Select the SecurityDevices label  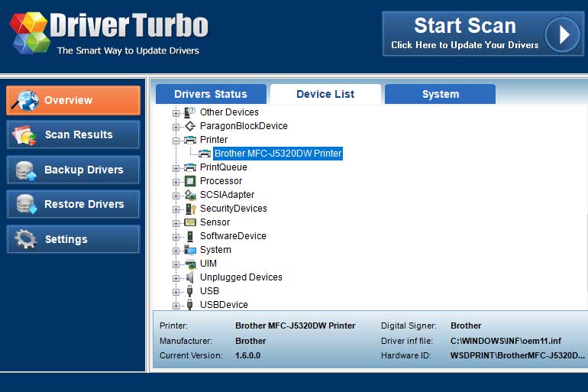(233, 209)
